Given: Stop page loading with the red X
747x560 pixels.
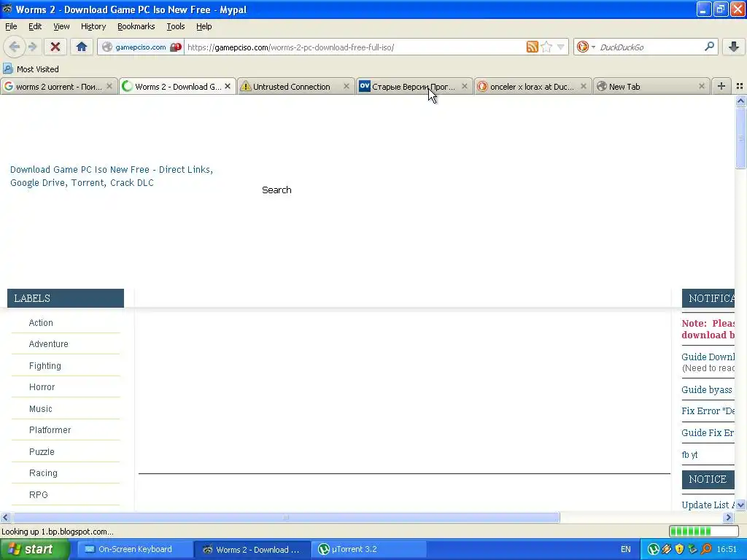Looking at the screenshot, I should pyautogui.click(x=55, y=47).
